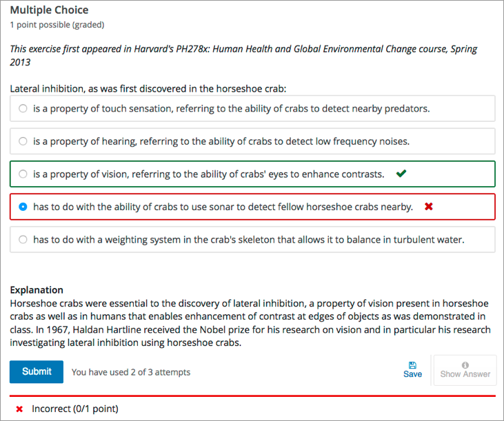This screenshot has height=421, width=504.
Task: Click the lateral inhibition question prompt
Action: click(x=148, y=89)
